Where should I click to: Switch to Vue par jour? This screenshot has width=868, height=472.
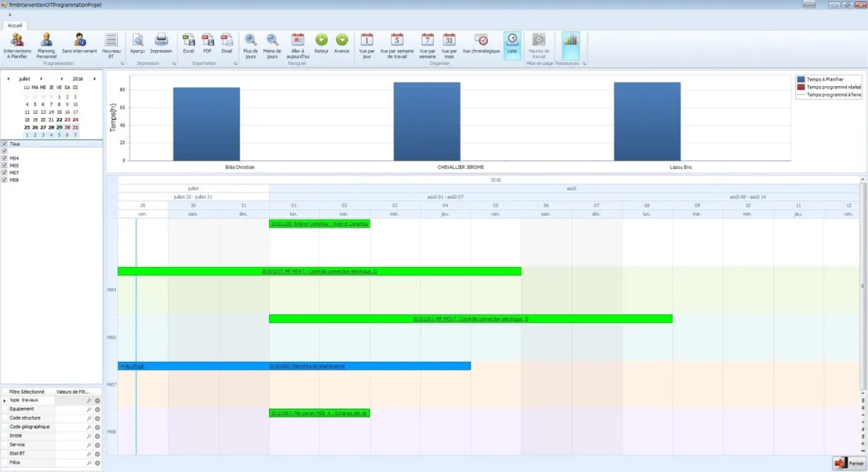(x=367, y=45)
